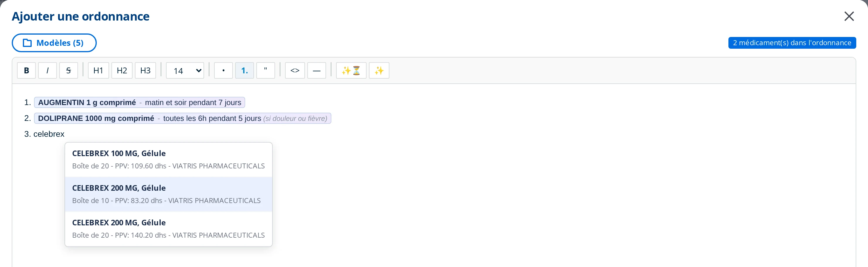Insert a blockquote
This screenshot has width=868, height=267.
[265, 70]
